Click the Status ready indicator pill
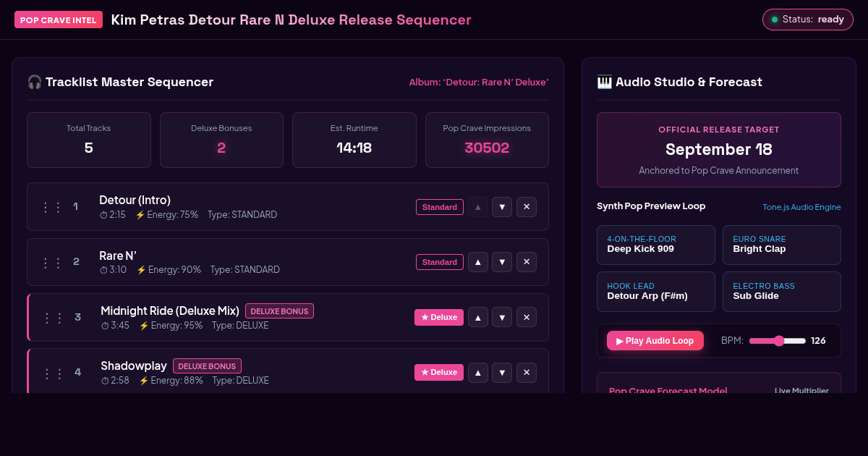The image size is (868, 456). point(808,20)
